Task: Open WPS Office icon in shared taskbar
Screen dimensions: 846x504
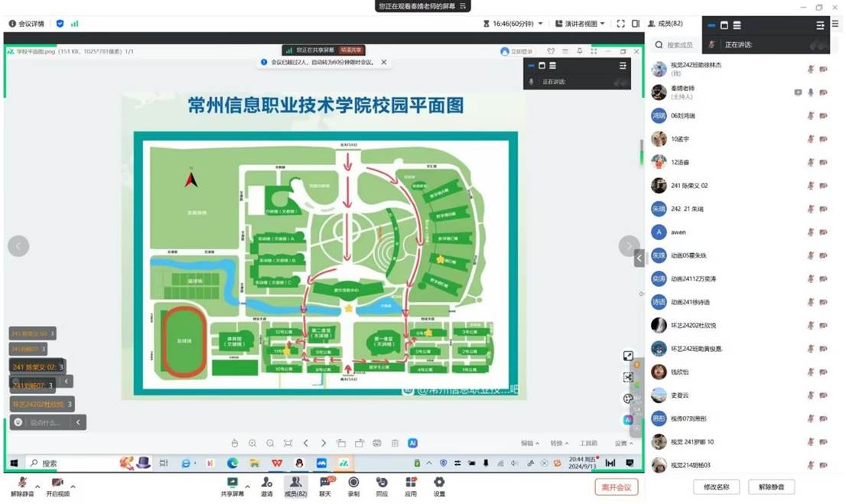Action: (x=277, y=463)
